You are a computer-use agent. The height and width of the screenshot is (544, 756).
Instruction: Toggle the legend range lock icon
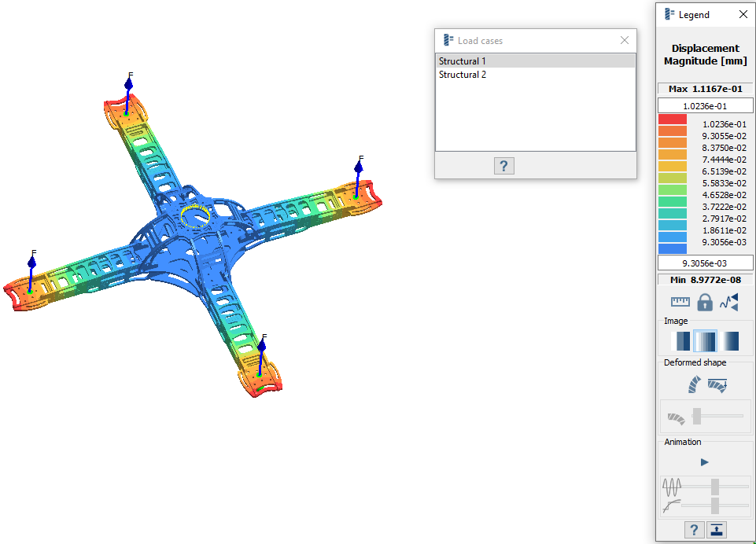click(x=705, y=302)
